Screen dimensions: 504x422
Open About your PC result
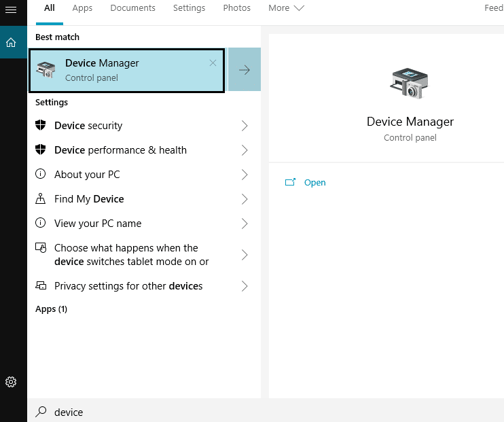tap(144, 175)
